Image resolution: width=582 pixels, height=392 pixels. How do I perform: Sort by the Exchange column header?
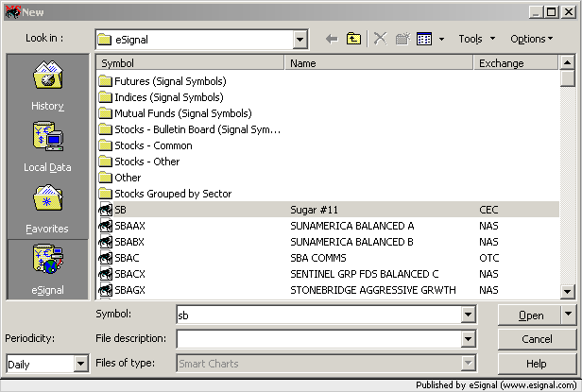[516, 62]
